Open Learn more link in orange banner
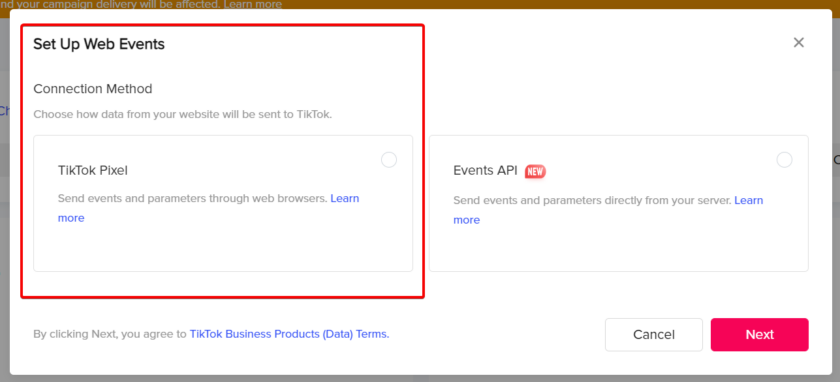840x382 pixels. coord(253,4)
